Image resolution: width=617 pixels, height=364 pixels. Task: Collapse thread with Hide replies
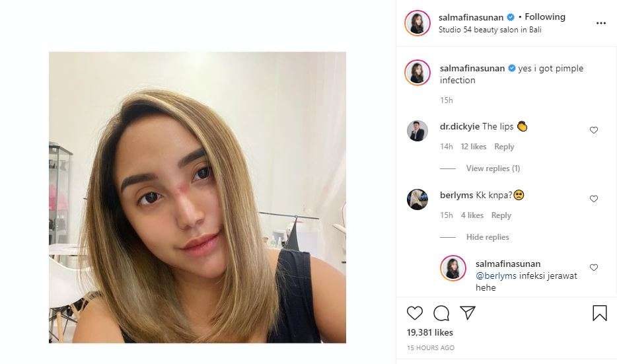tap(488, 237)
